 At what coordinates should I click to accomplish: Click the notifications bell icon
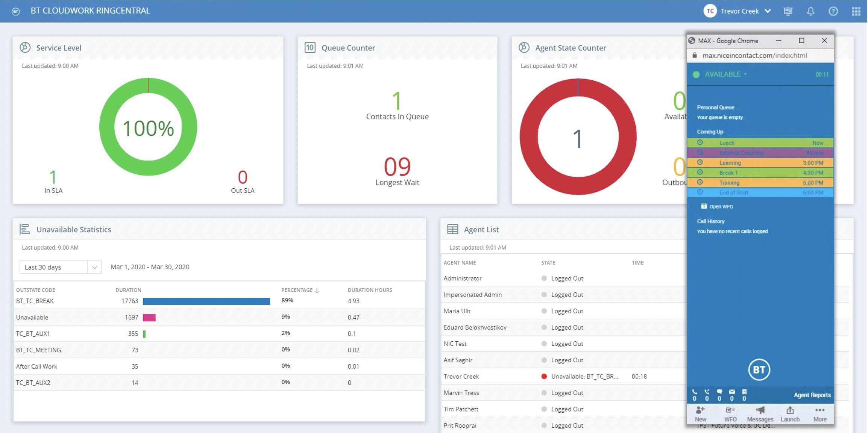pyautogui.click(x=810, y=11)
